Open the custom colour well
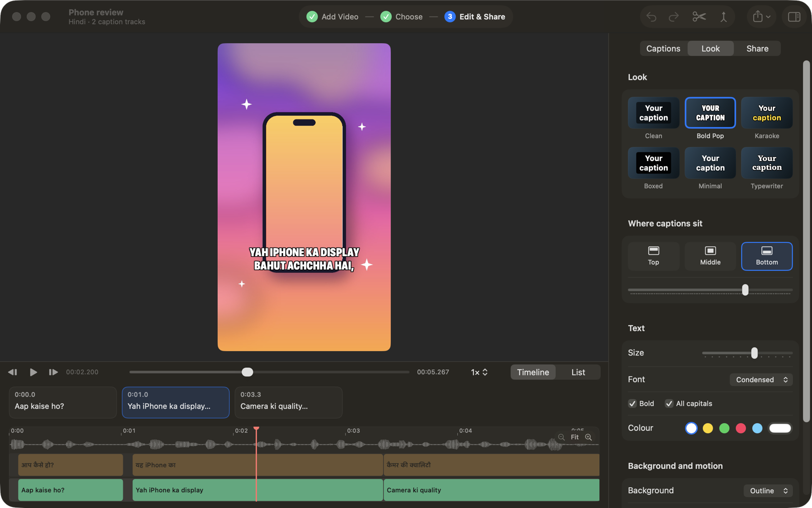This screenshot has height=508, width=812. pos(780,428)
